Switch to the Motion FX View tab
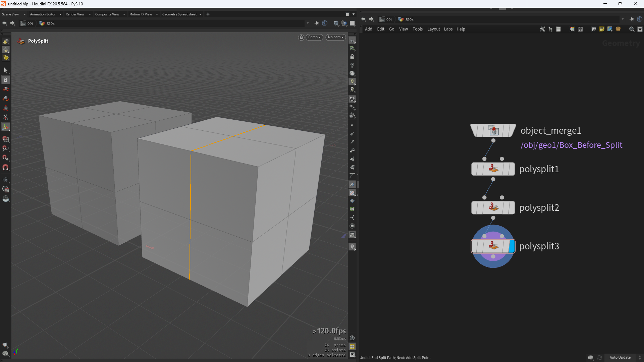This screenshot has height=362, width=644. [141, 14]
